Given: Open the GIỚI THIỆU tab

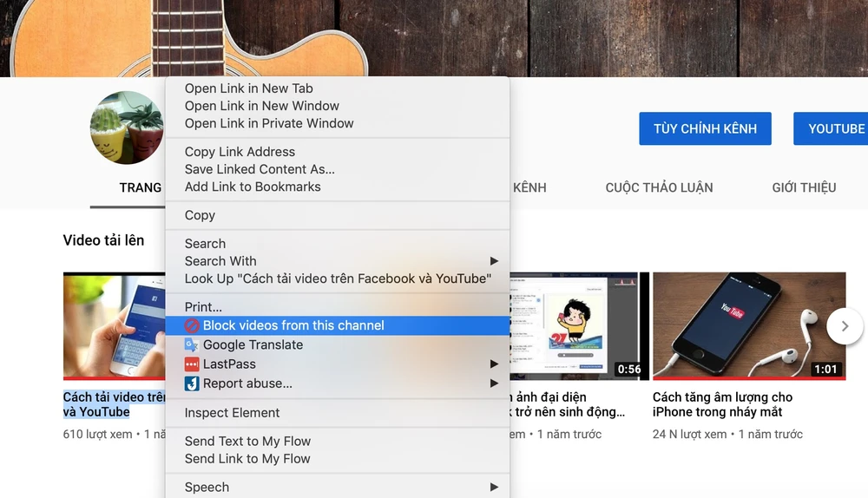Looking at the screenshot, I should tap(804, 187).
